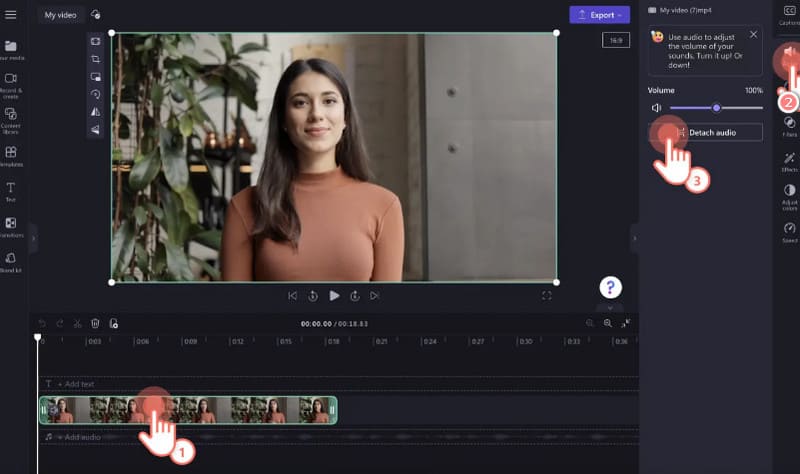Viewport: 800px width, 474px height.
Task: Skip to start of video
Action: [x=292, y=296]
